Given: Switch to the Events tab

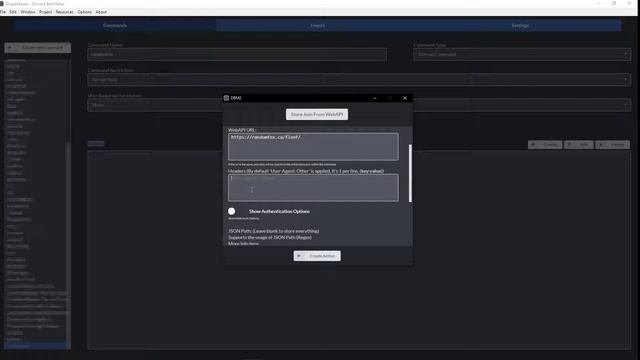Looking at the screenshot, I should [x=317, y=25].
